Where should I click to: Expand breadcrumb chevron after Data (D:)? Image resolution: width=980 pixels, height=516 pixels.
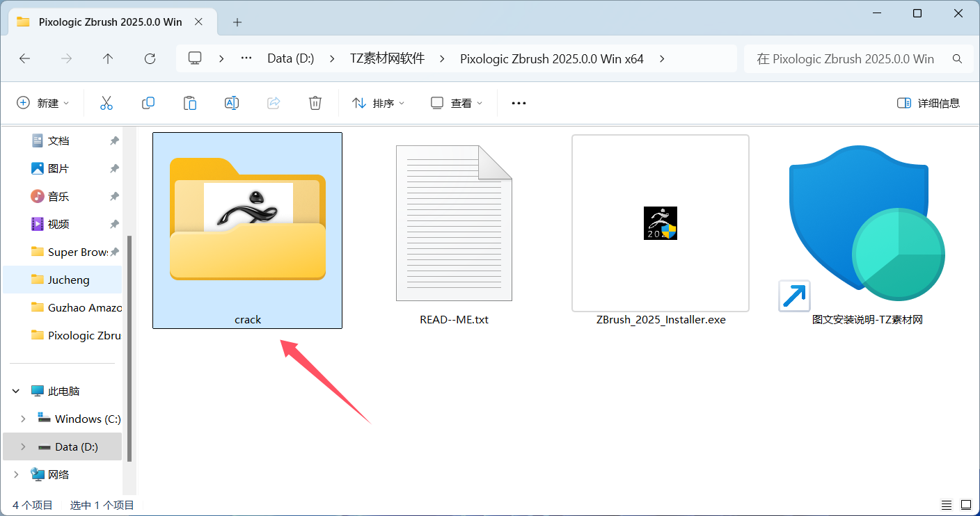point(332,59)
